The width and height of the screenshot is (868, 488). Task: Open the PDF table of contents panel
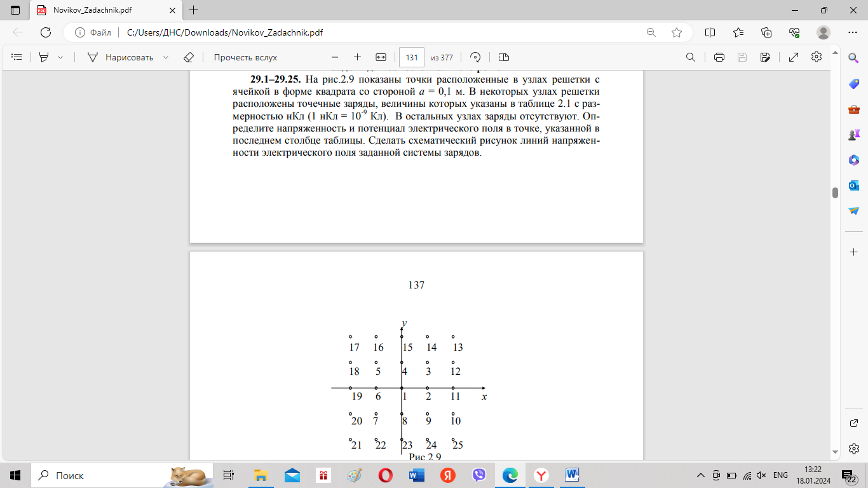(17, 57)
